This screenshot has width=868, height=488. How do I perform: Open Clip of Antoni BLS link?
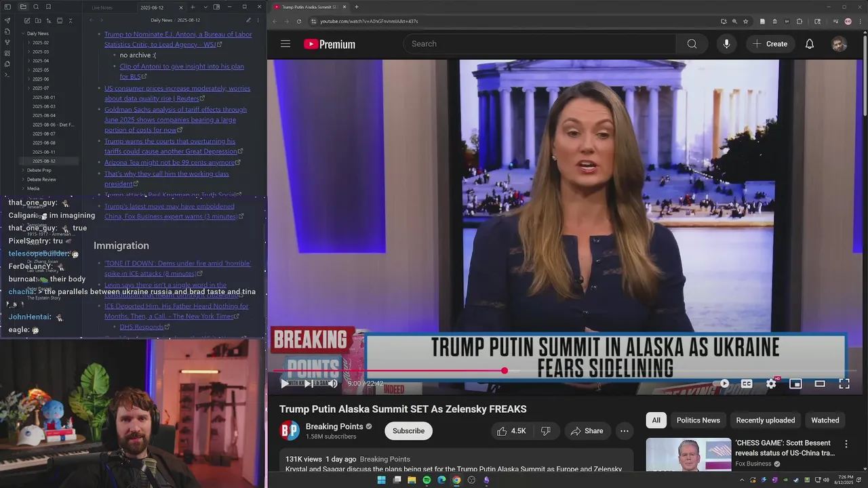tap(182, 71)
